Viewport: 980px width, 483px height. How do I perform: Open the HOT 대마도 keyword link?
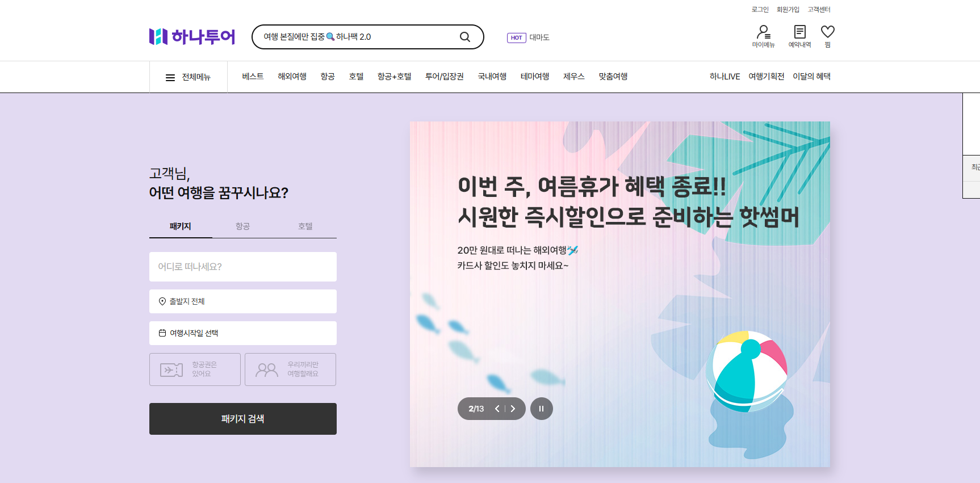pos(528,37)
